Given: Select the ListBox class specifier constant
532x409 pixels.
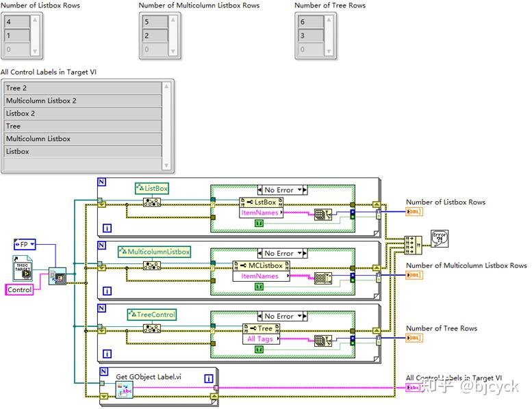Looking at the screenshot, I should 152,188.
